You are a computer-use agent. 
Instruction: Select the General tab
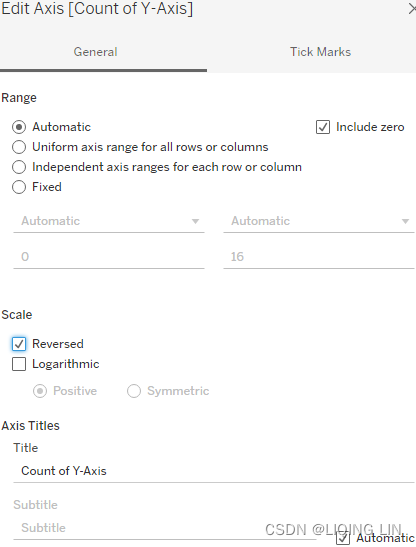[95, 52]
